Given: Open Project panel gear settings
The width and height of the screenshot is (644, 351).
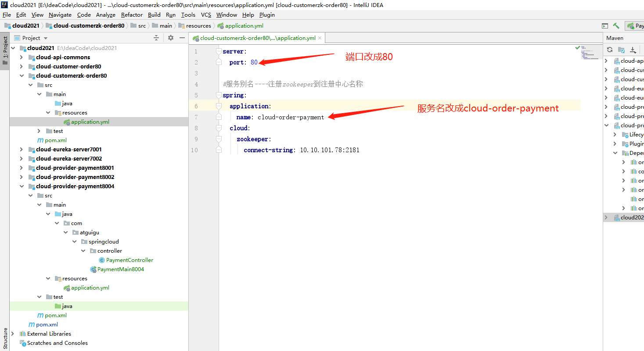Looking at the screenshot, I should [x=171, y=38].
